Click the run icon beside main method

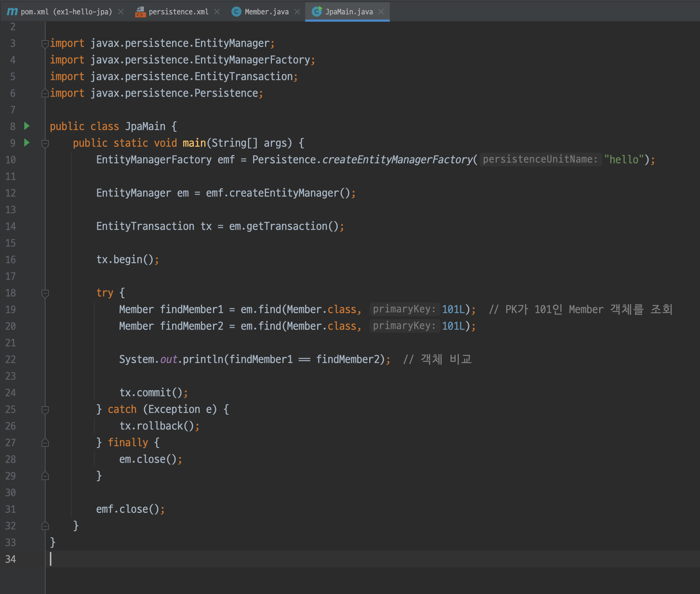27,143
